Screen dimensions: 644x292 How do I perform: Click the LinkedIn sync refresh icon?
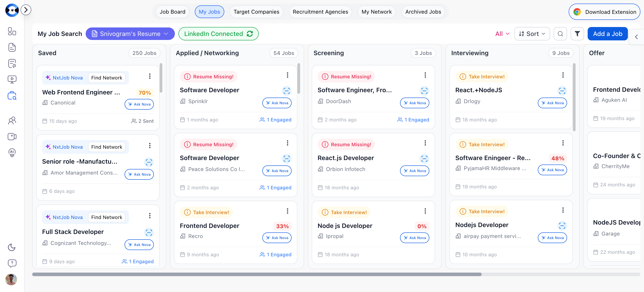[x=250, y=34]
